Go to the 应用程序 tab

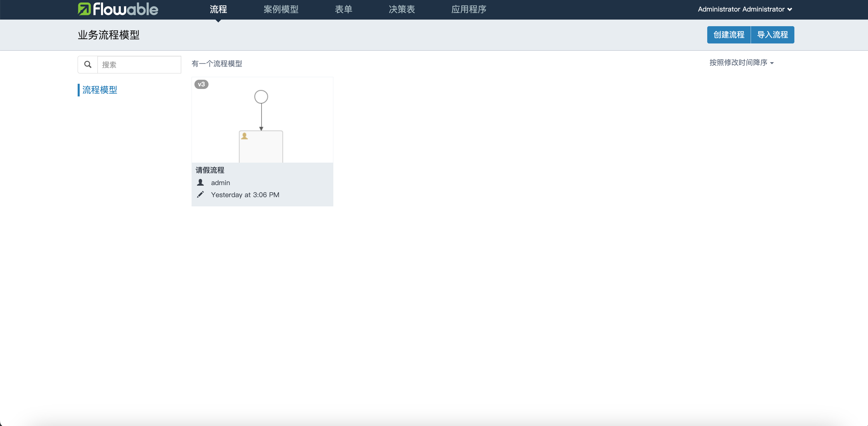pyautogui.click(x=469, y=9)
